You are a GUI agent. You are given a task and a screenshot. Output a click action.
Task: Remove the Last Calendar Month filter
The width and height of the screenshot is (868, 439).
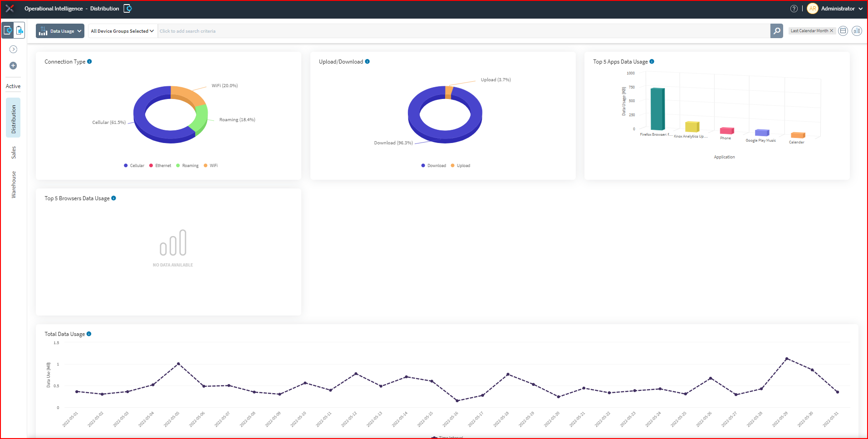pos(831,31)
